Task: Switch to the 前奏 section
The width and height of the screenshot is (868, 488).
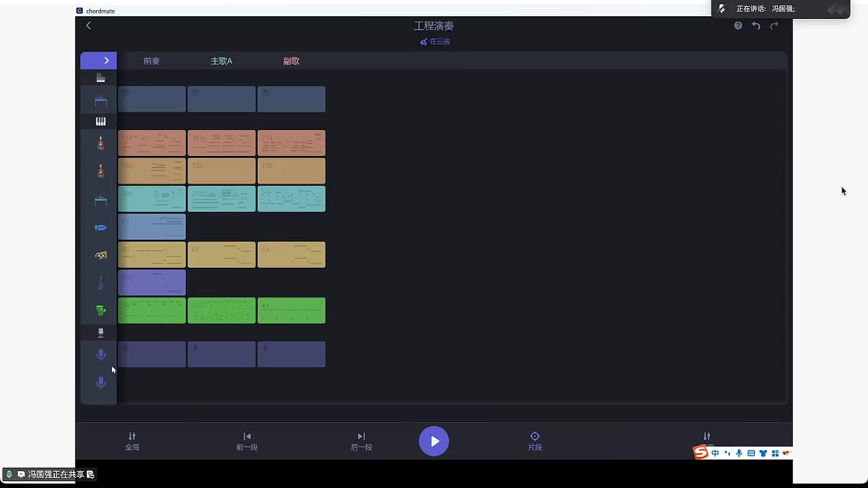Action: [x=151, y=61]
